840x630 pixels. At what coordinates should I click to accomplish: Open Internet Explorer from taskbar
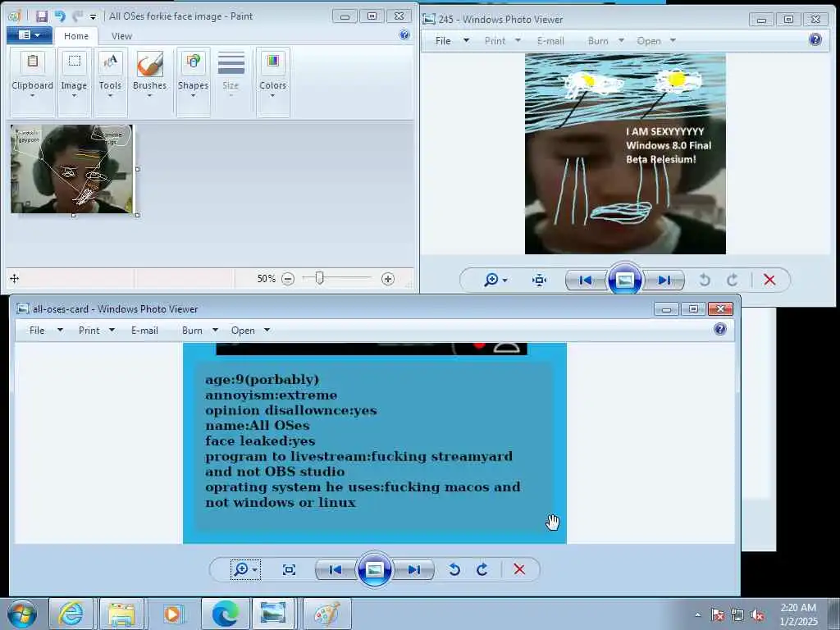[x=71, y=614]
